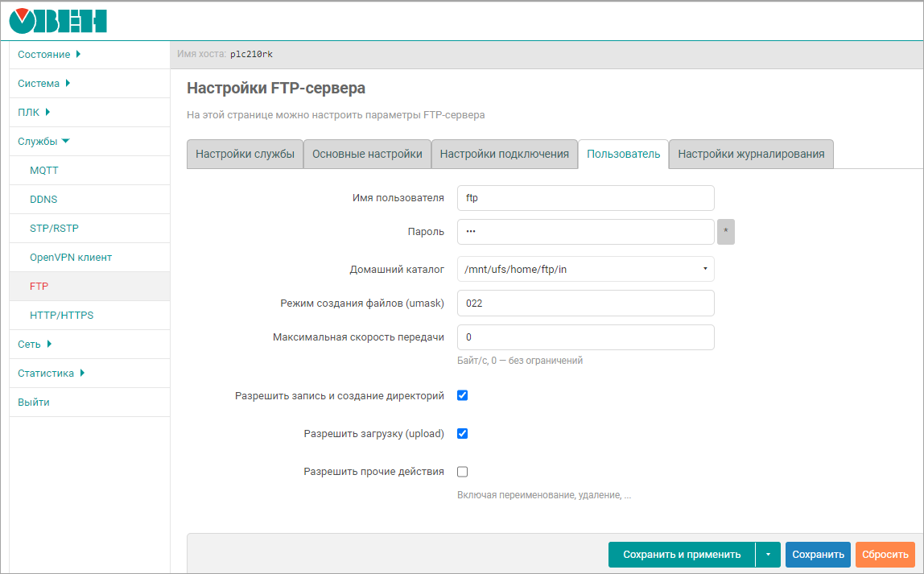Expand Система menu section
Image resolution: width=924 pixels, height=574 pixels.
coord(44,84)
